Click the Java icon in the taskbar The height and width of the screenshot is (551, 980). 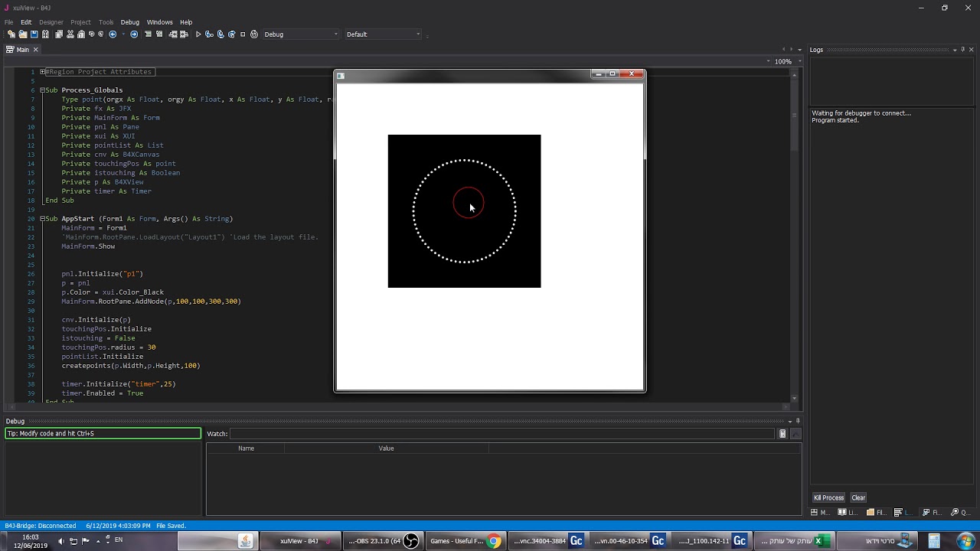(245, 541)
